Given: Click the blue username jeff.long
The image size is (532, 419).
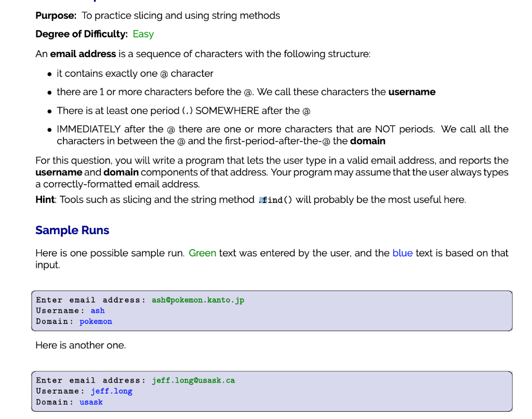Looking at the screenshot, I should point(111,391).
